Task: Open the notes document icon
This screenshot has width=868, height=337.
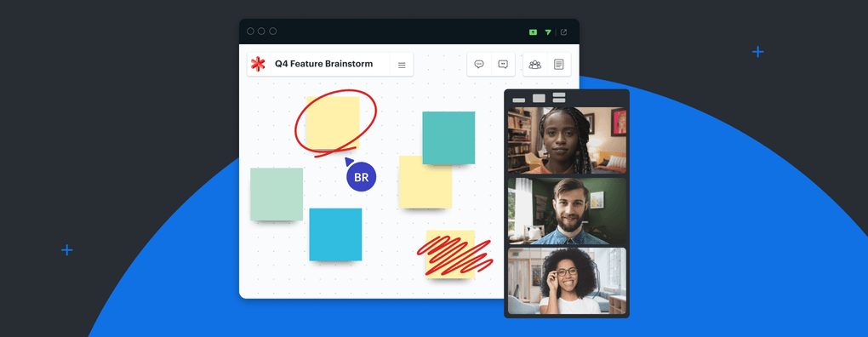Action: (x=558, y=64)
